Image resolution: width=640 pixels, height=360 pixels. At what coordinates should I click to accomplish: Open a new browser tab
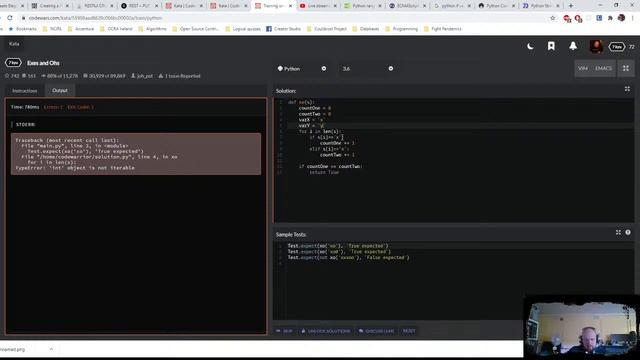coord(571,6)
